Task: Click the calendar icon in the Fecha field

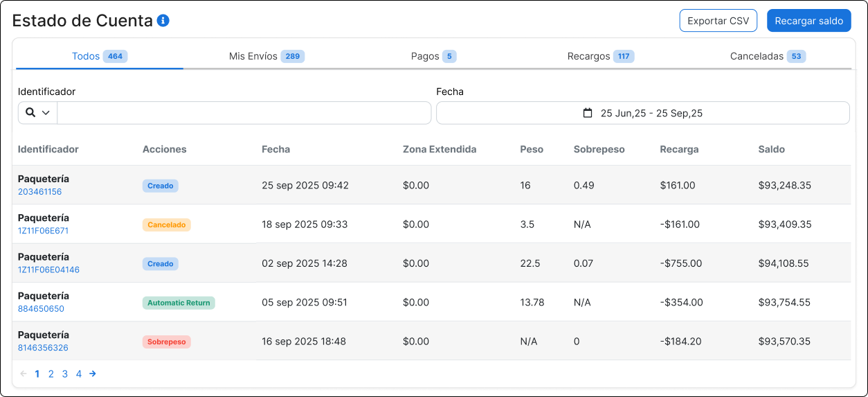Action: click(588, 113)
